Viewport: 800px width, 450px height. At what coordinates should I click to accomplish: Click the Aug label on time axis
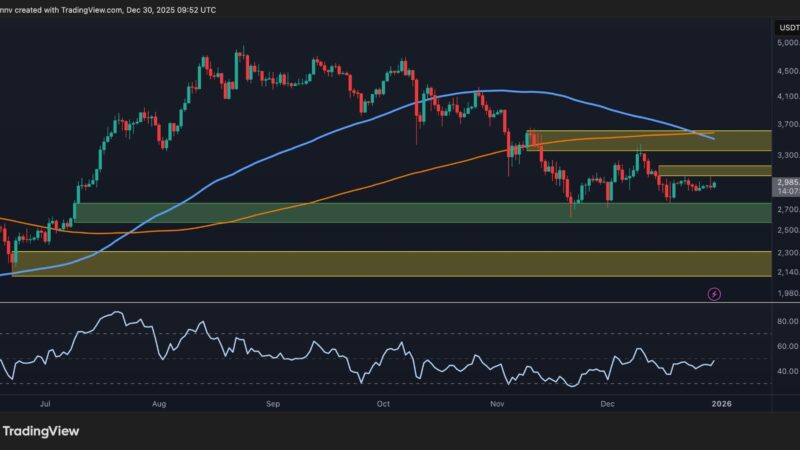(159, 404)
